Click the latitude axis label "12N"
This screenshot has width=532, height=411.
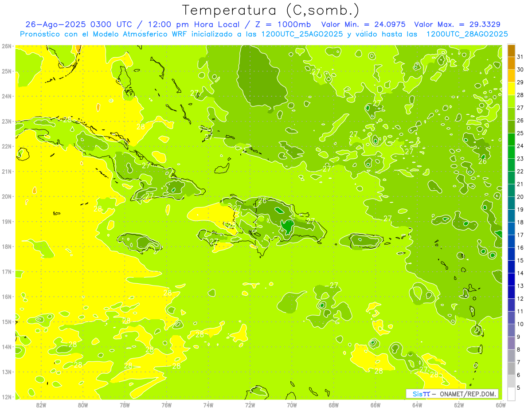pos(6,397)
